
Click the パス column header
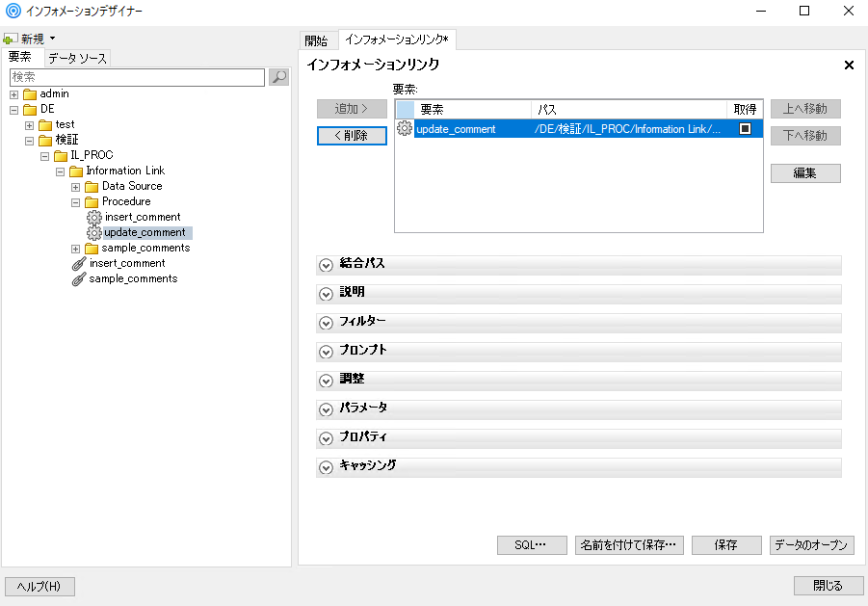click(629, 110)
